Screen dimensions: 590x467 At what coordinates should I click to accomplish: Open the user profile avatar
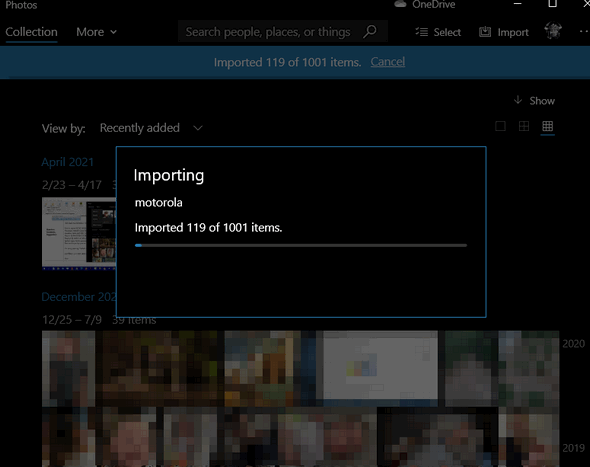[553, 31]
